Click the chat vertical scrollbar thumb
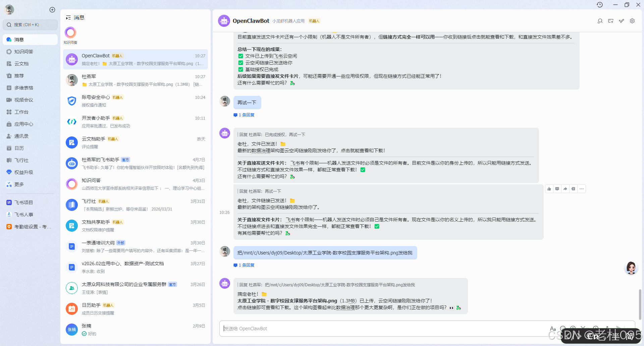 point(640,304)
